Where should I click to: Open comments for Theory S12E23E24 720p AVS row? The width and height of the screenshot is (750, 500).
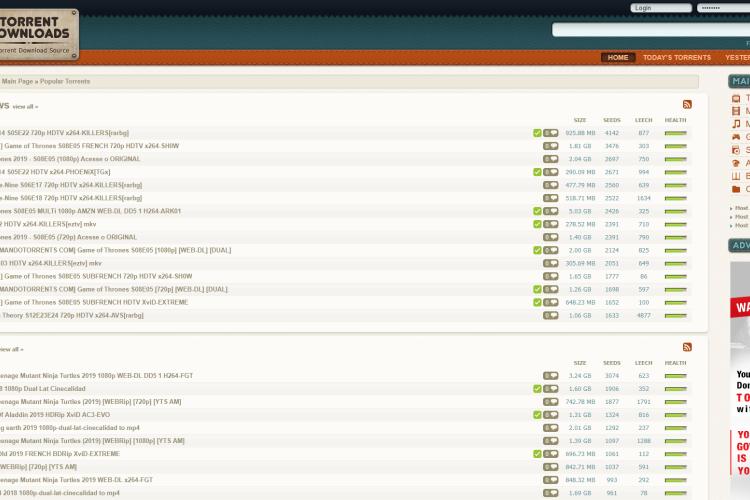pos(551,315)
